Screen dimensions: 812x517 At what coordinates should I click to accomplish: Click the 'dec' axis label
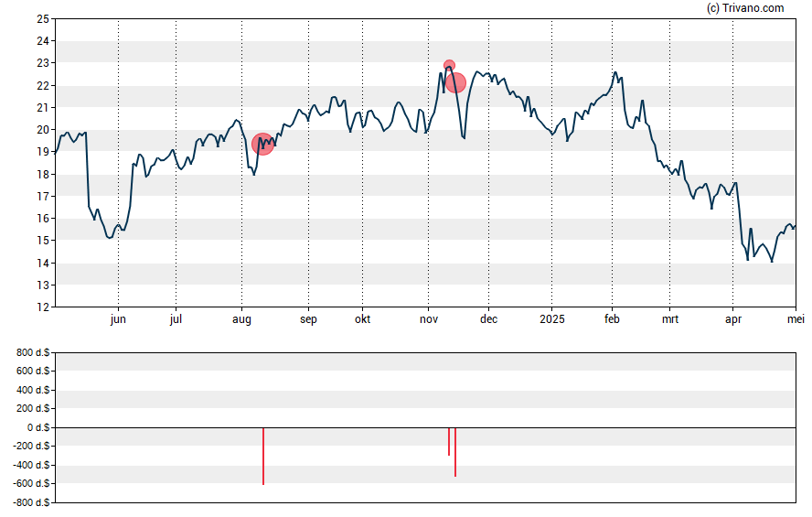(489, 319)
